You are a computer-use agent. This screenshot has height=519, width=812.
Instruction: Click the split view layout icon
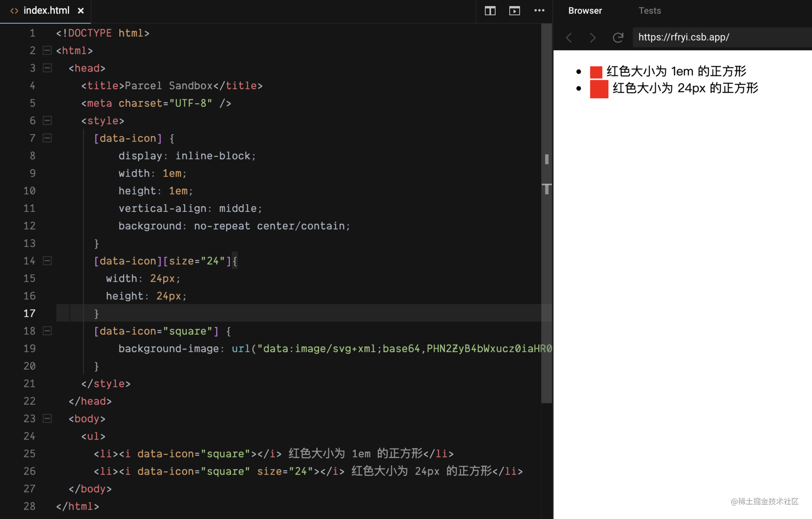(x=490, y=11)
